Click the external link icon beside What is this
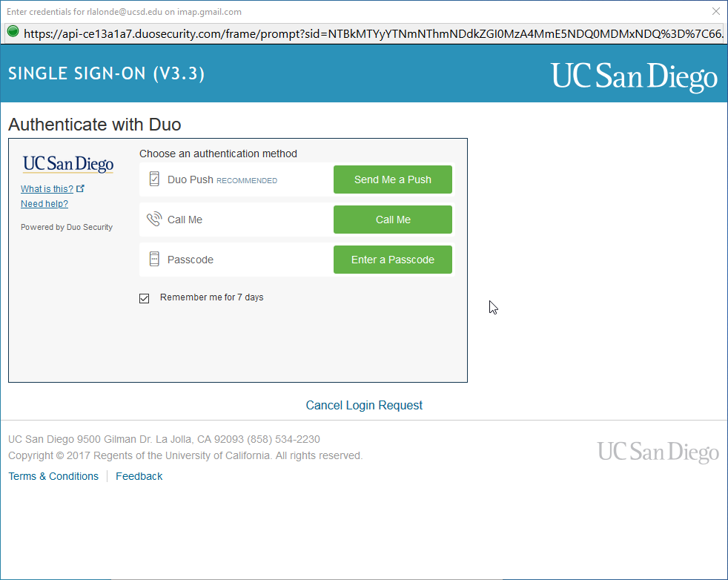 pyautogui.click(x=81, y=188)
